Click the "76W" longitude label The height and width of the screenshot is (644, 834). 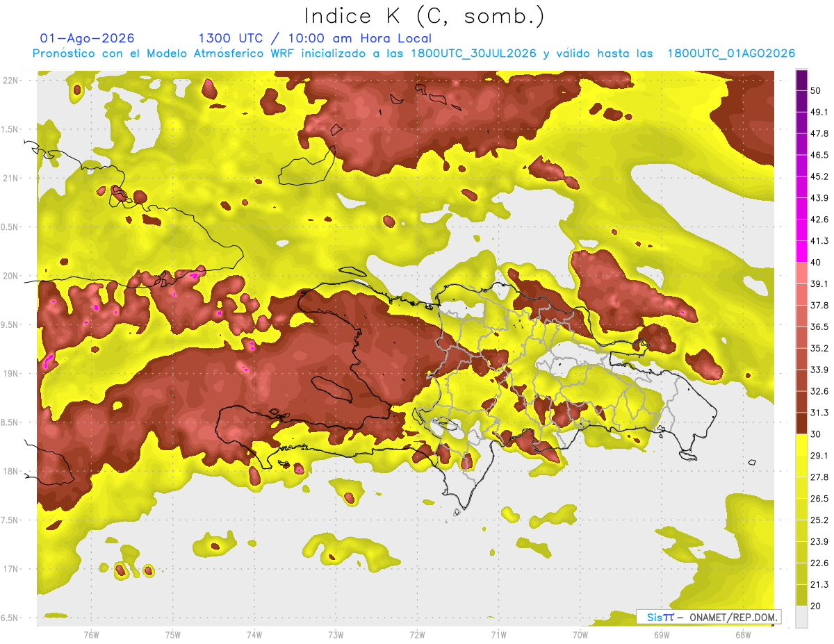(91, 635)
